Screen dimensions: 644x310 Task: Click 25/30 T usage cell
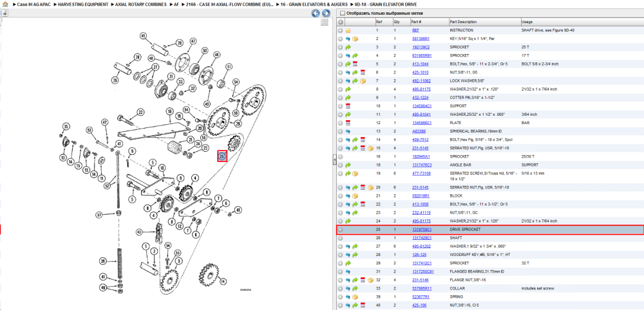(x=527, y=157)
